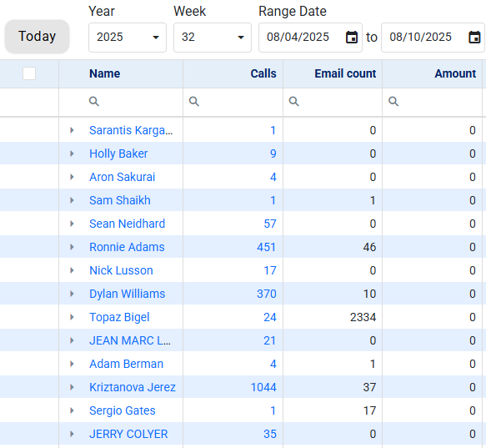Select Sergio Gates' email count 17

pos(370,410)
